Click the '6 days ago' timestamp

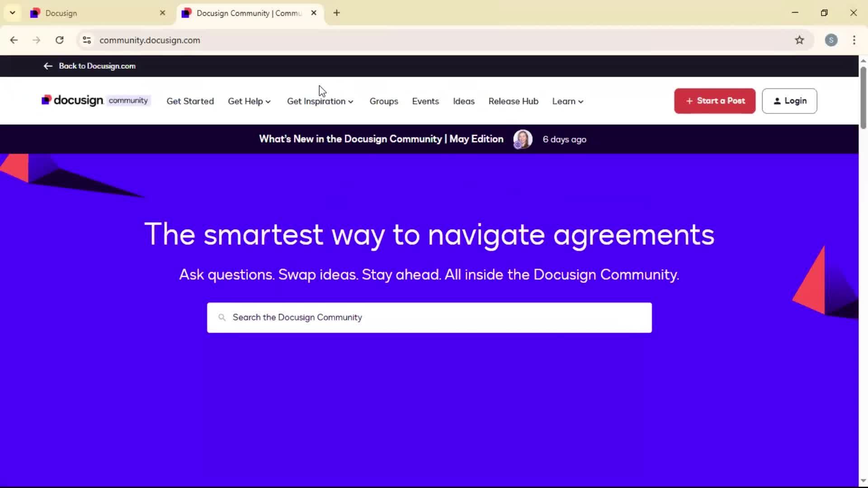[565, 140]
